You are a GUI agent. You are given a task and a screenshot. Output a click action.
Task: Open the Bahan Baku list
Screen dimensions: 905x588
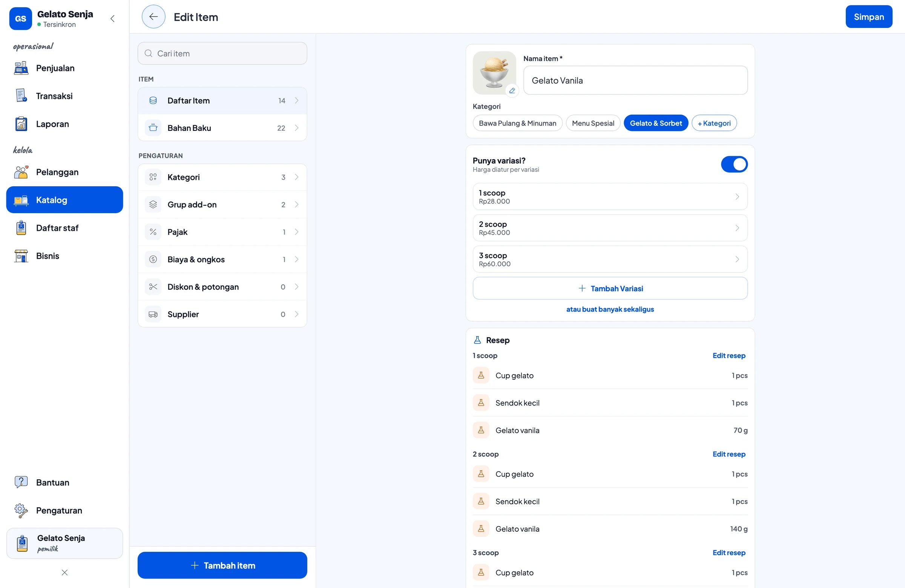(222, 128)
